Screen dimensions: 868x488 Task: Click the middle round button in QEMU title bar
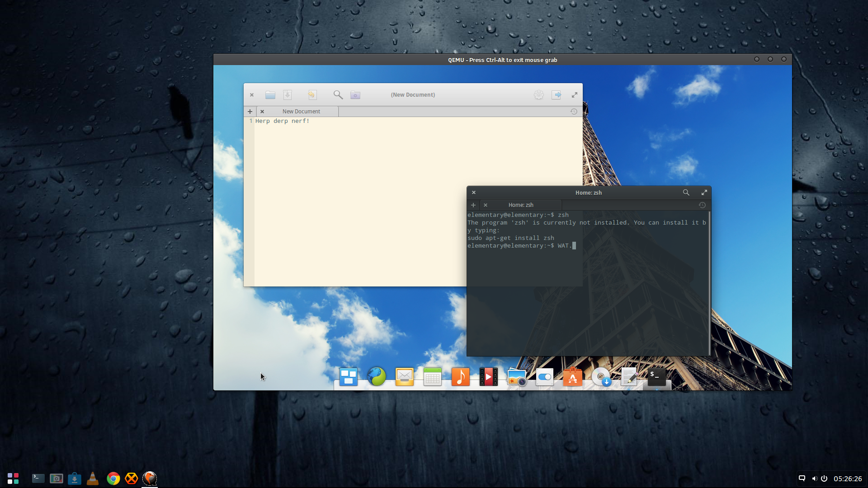tap(770, 59)
